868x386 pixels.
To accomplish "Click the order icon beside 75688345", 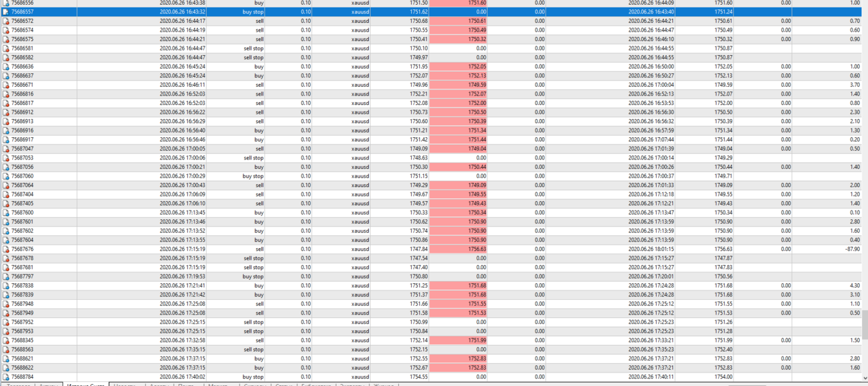I will click(x=5, y=340).
